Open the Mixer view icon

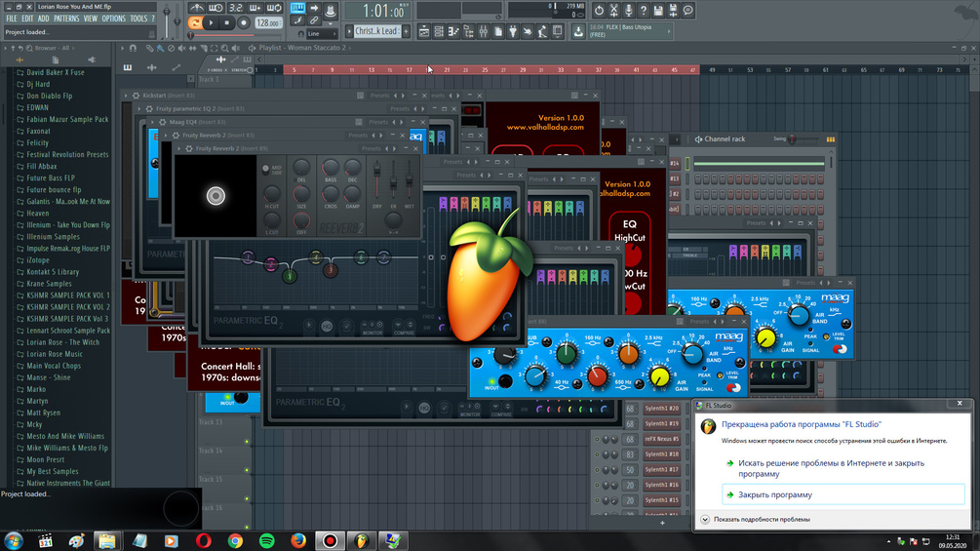click(483, 31)
